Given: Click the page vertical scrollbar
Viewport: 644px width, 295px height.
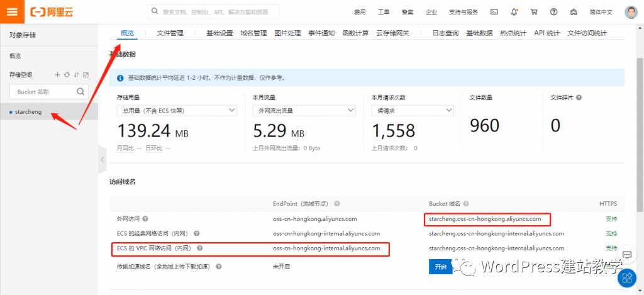Looking at the screenshot, I should pyautogui.click(x=640, y=133).
